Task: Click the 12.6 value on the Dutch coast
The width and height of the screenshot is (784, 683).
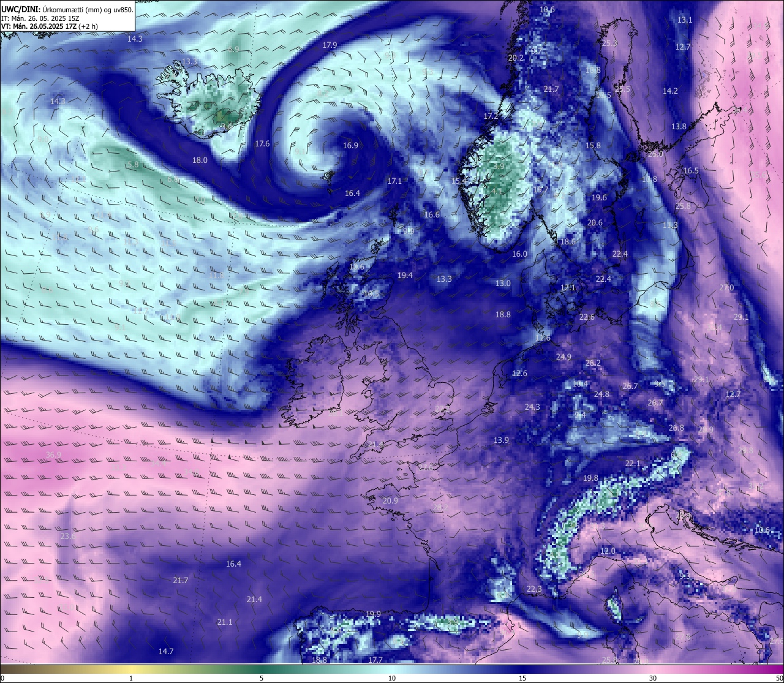Action: pyautogui.click(x=519, y=374)
